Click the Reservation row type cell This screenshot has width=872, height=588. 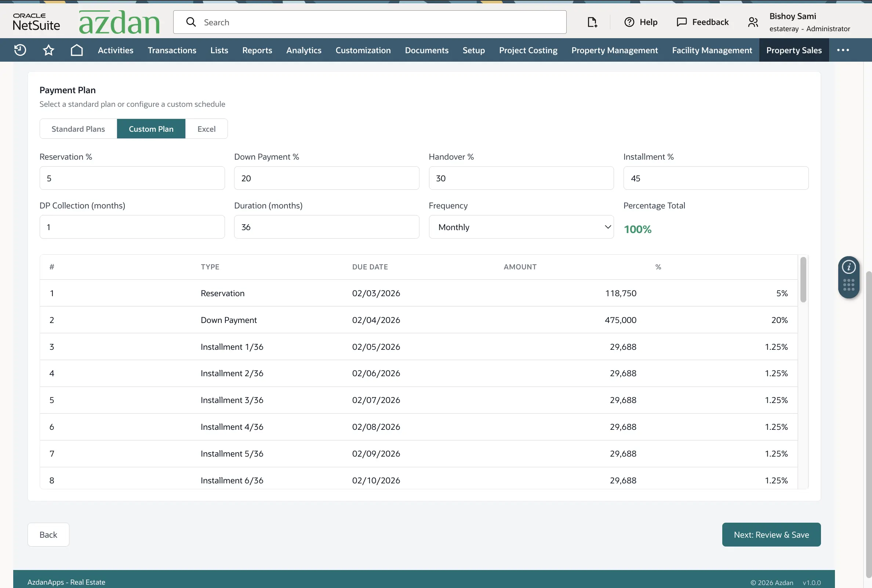coord(222,293)
